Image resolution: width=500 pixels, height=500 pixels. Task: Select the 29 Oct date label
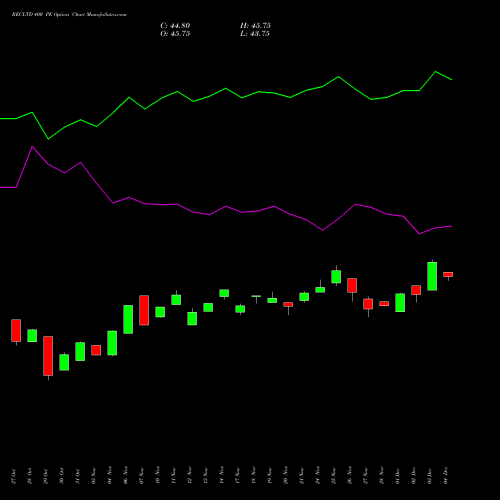pyautogui.click(x=46, y=476)
